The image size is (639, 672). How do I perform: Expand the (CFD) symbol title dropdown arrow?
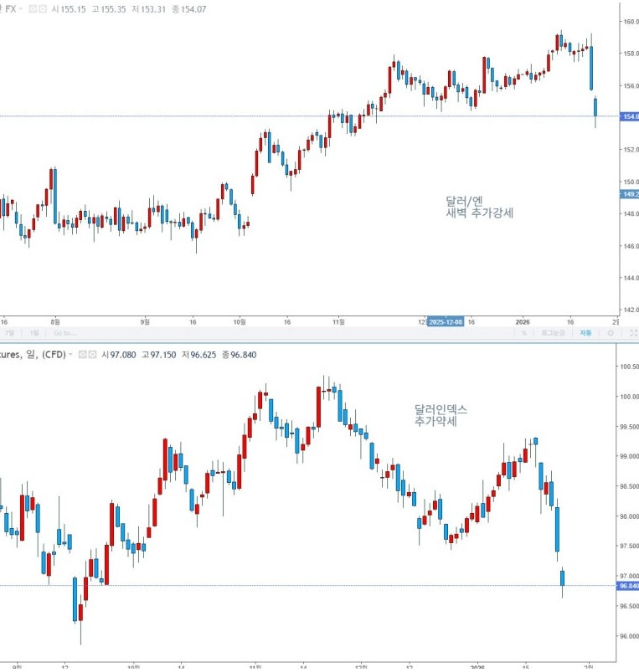(72, 355)
